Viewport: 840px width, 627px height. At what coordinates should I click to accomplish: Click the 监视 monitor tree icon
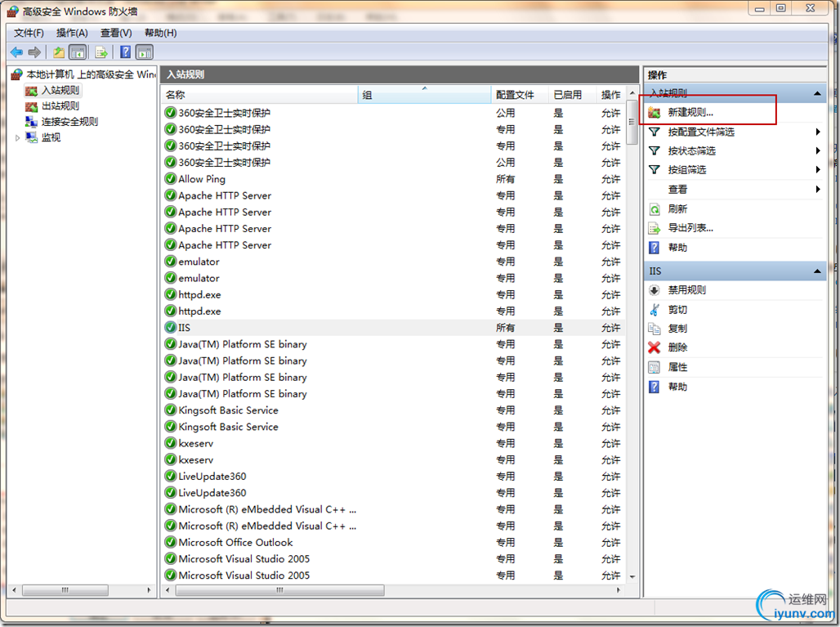(x=32, y=137)
